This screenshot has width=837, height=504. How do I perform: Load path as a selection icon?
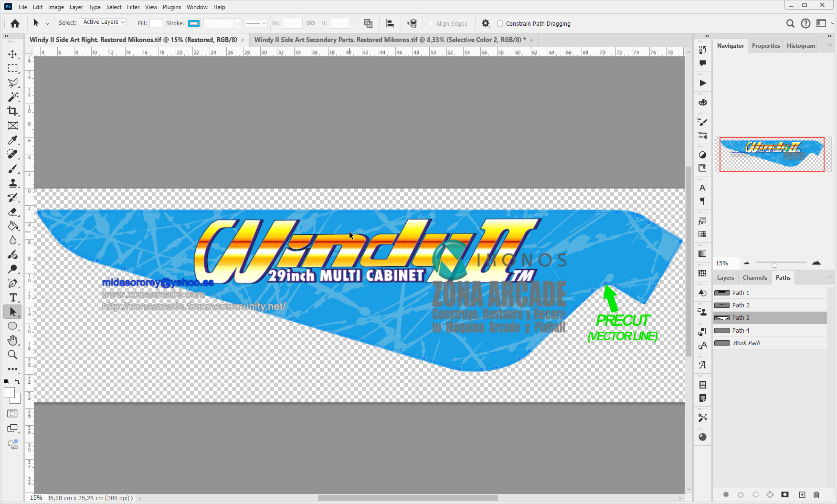click(x=755, y=495)
